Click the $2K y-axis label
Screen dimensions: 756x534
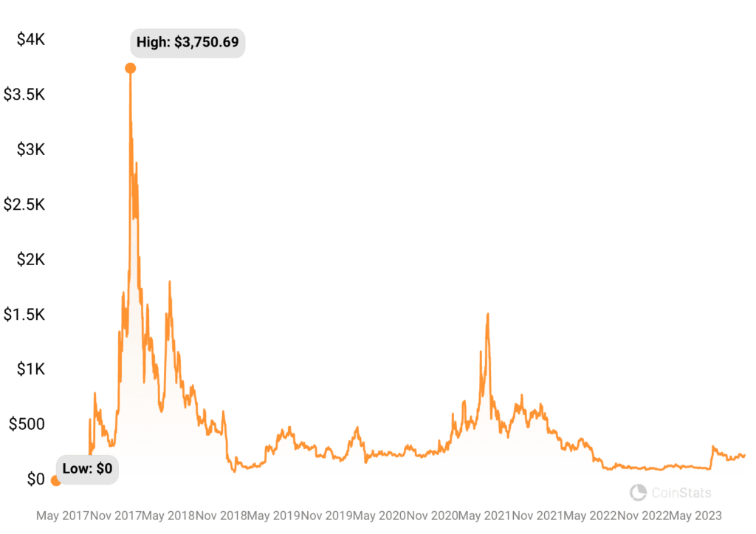pyautogui.click(x=31, y=259)
